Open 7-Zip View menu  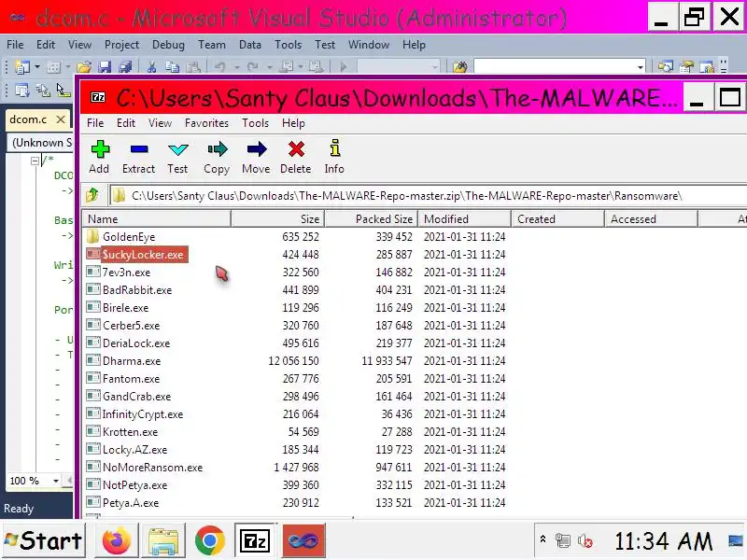(x=160, y=123)
